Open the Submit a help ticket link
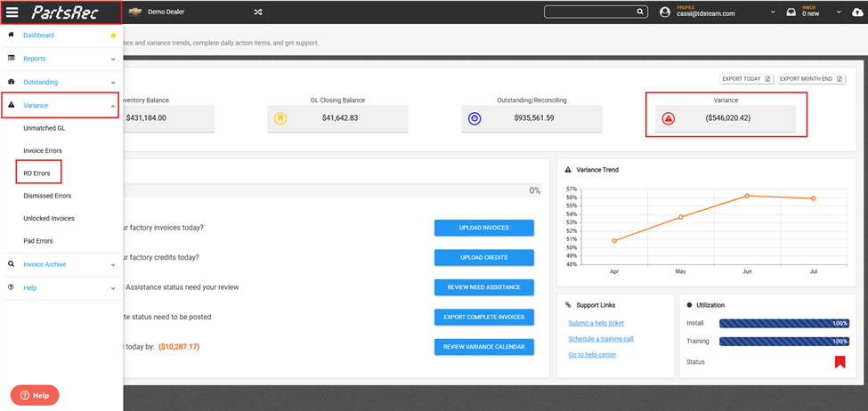Screen dimensions: 868x411 click(x=596, y=323)
